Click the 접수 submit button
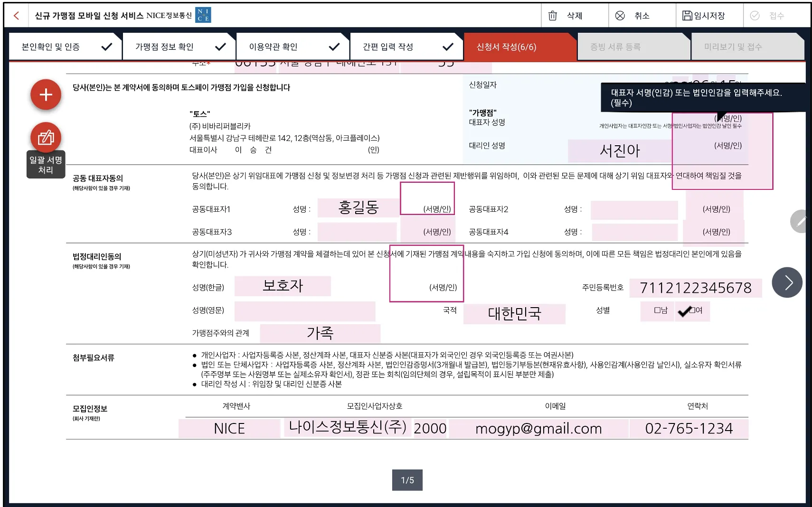Viewport: 812px width, 507px height. coord(777,16)
